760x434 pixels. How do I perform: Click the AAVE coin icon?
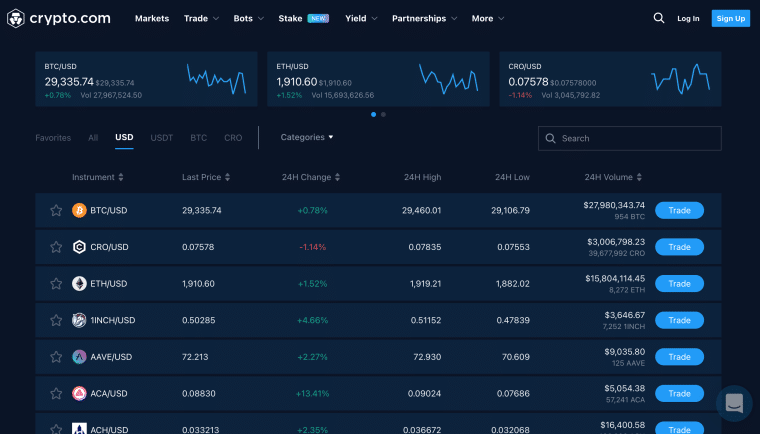click(79, 357)
